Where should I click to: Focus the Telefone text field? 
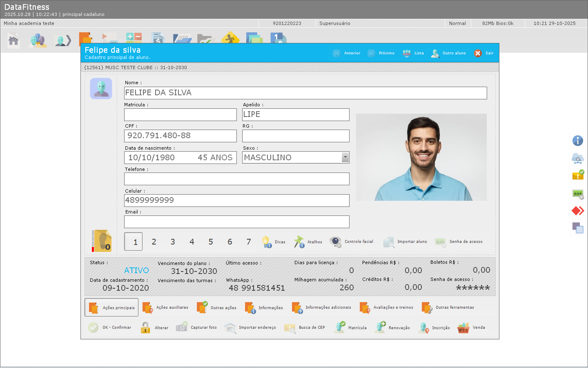(x=236, y=179)
